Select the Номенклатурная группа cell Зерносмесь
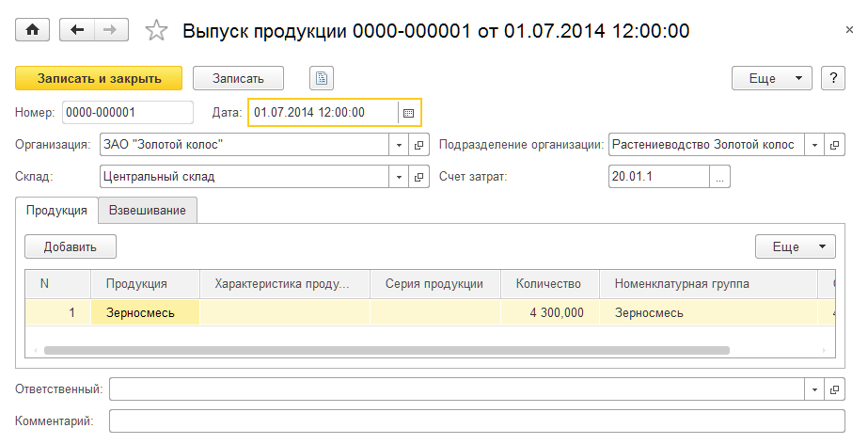Screen dimensions: 868x444 pyautogui.click(x=708, y=313)
